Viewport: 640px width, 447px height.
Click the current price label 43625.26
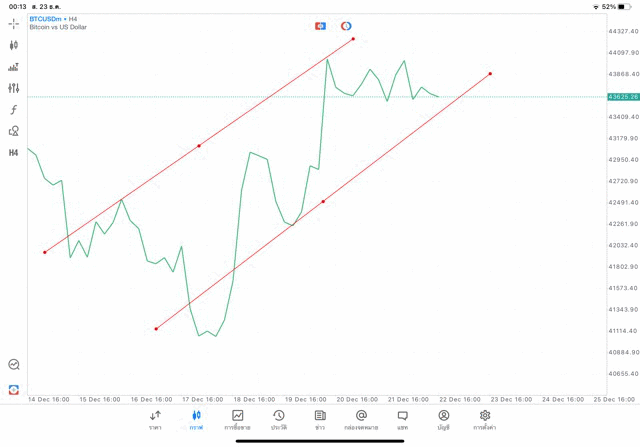click(x=623, y=97)
